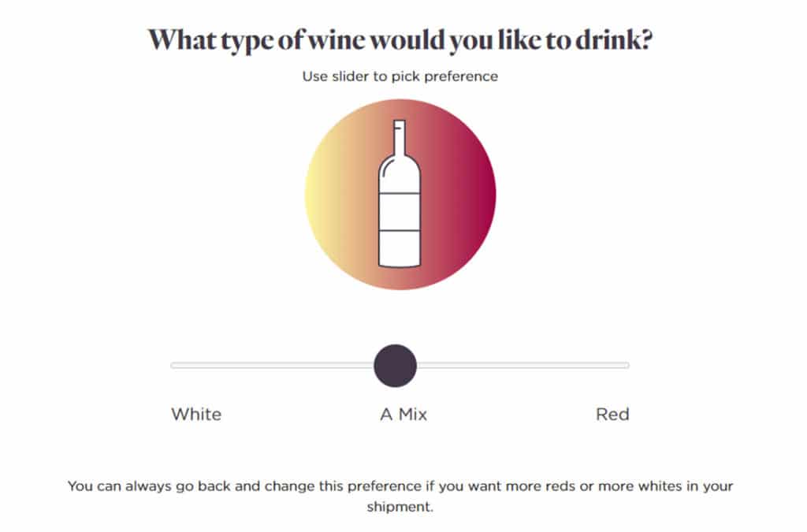The image size is (807, 532).
Task: Click the slider track left of the handle
Action: [272, 365]
